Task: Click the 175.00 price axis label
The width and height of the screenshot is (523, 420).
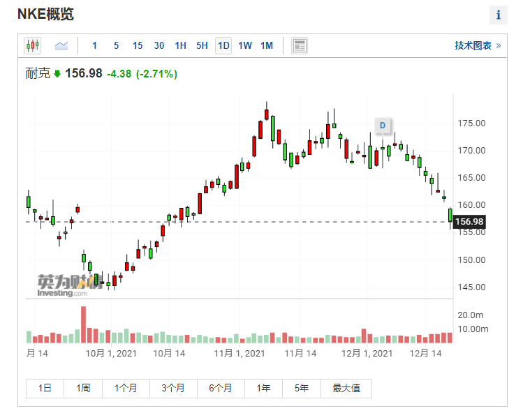Action: tap(471, 123)
